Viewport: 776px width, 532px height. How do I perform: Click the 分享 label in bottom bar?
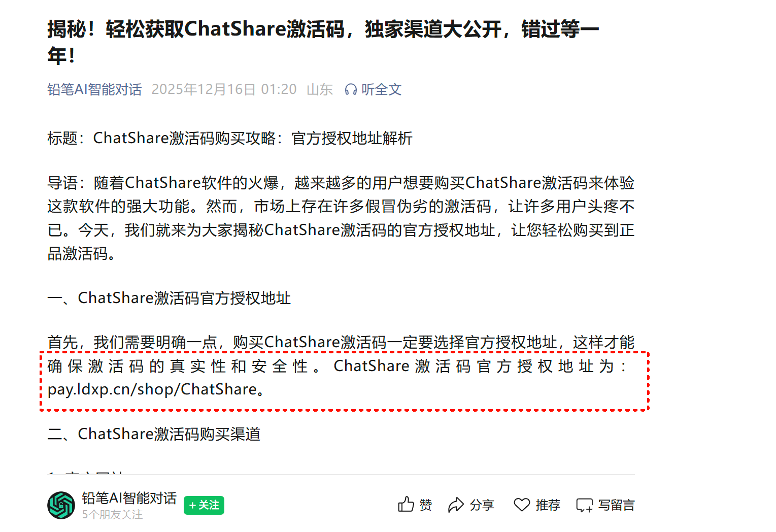point(482,505)
